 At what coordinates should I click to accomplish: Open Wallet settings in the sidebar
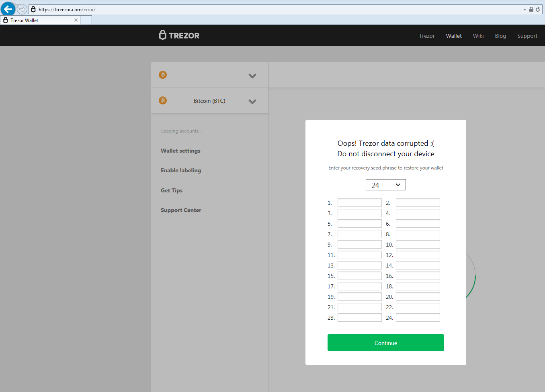tap(180, 151)
